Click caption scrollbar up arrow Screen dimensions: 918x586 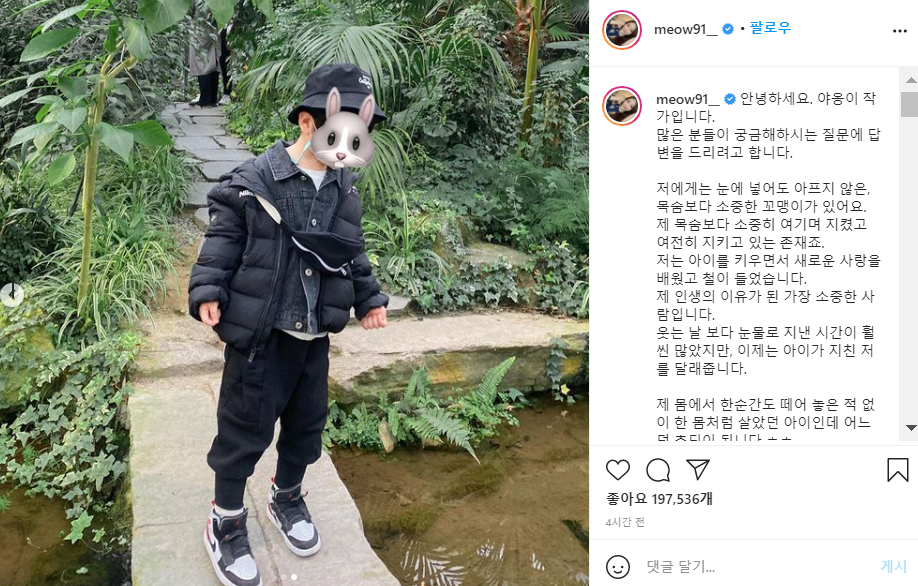click(x=911, y=80)
